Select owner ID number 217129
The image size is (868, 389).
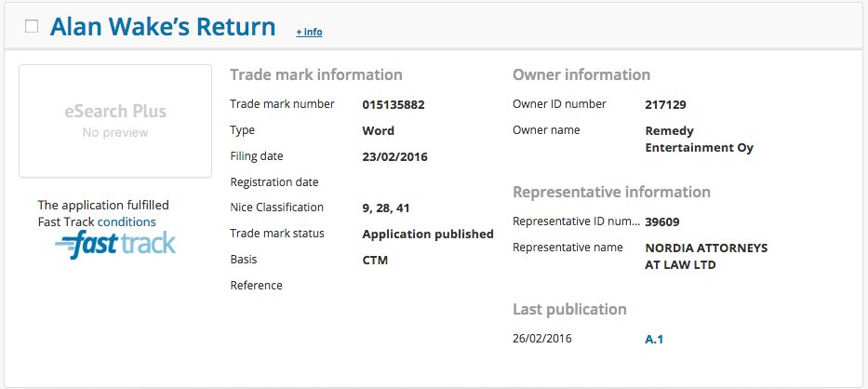tap(665, 105)
